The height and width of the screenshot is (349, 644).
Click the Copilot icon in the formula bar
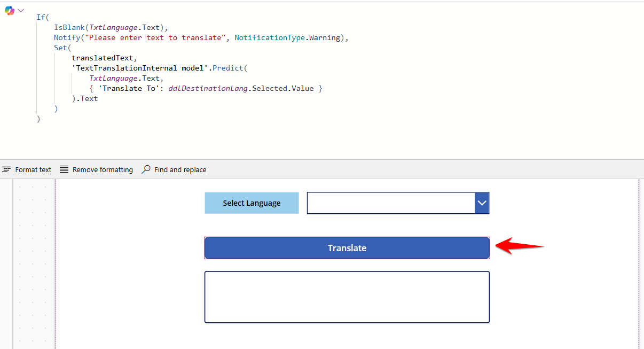9,11
